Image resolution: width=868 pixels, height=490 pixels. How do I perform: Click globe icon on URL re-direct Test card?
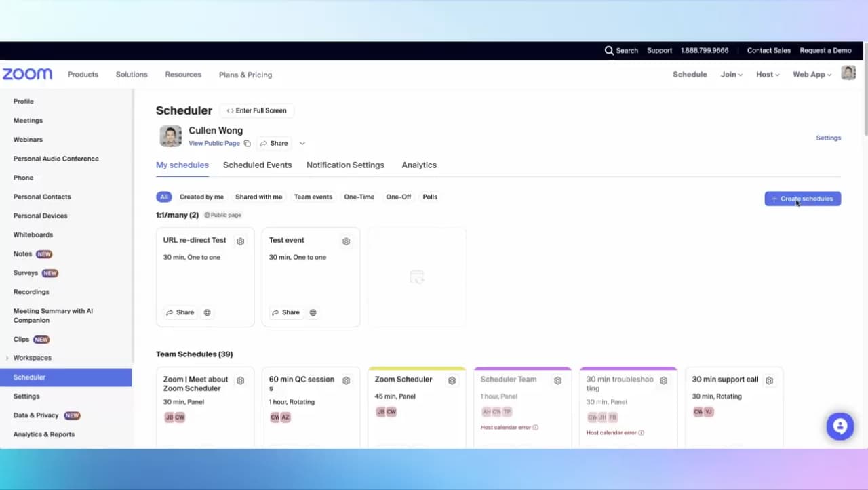(208, 312)
